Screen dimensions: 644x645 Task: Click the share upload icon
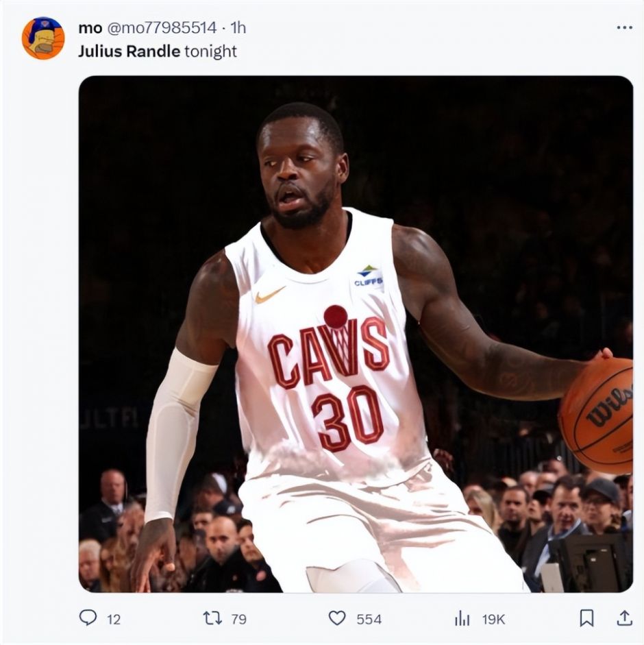(x=624, y=618)
